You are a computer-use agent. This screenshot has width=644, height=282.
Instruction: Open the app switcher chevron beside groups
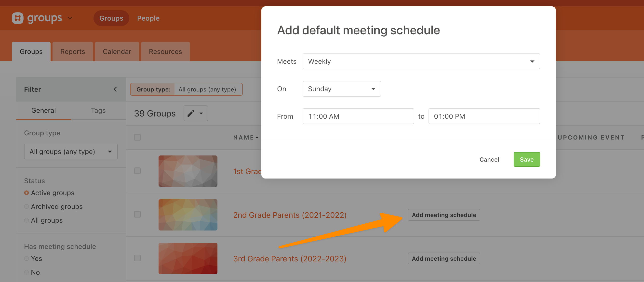(x=70, y=18)
